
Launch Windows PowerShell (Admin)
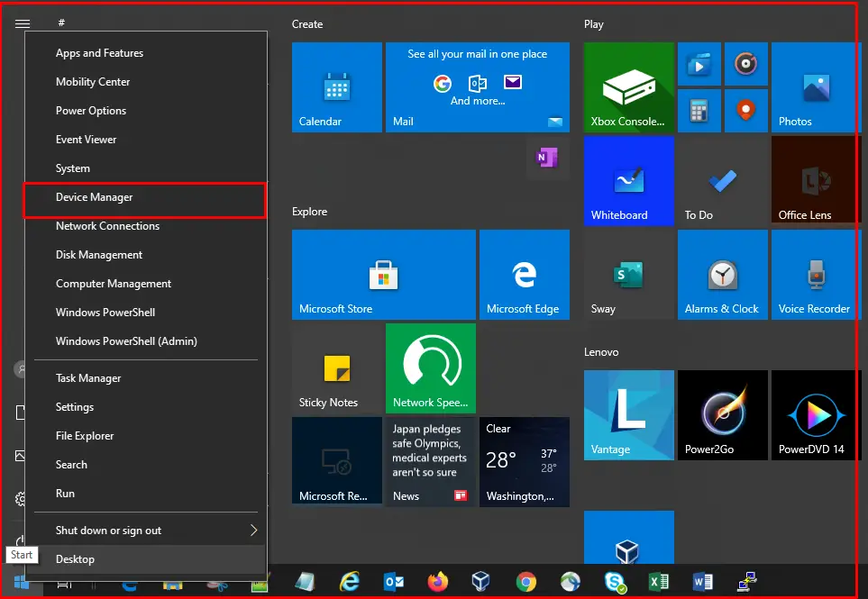(x=146, y=340)
